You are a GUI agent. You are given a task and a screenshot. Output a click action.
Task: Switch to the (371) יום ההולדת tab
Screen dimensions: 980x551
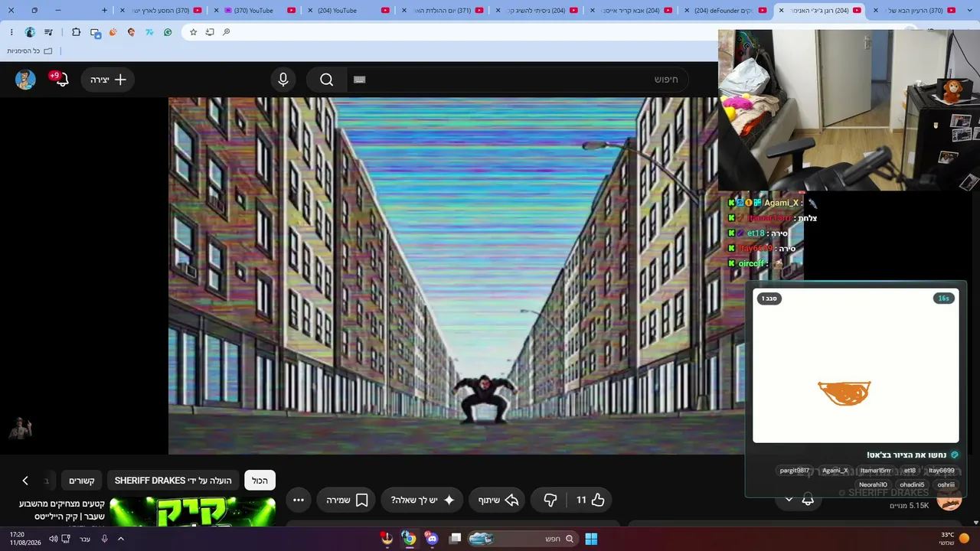tap(442, 10)
